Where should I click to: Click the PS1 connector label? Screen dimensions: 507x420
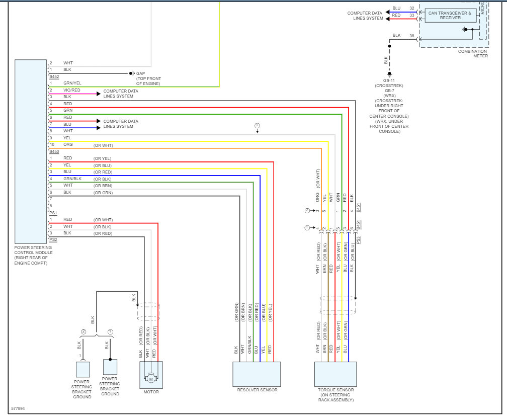pos(53,213)
